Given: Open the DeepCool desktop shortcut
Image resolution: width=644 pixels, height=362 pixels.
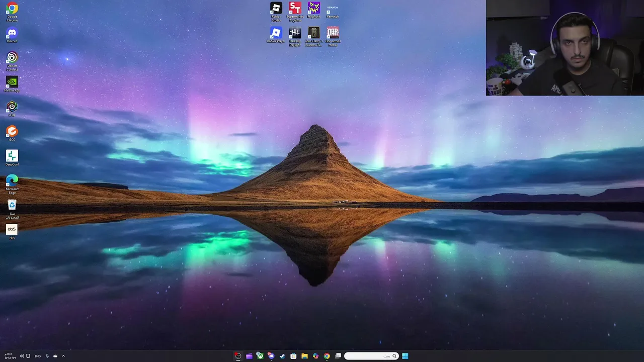Looking at the screenshot, I should (12, 158).
